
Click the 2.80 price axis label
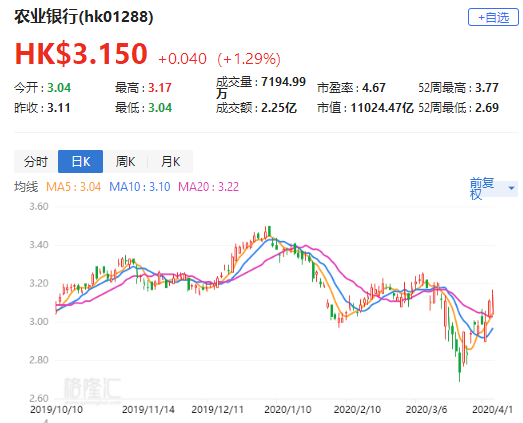(x=39, y=360)
